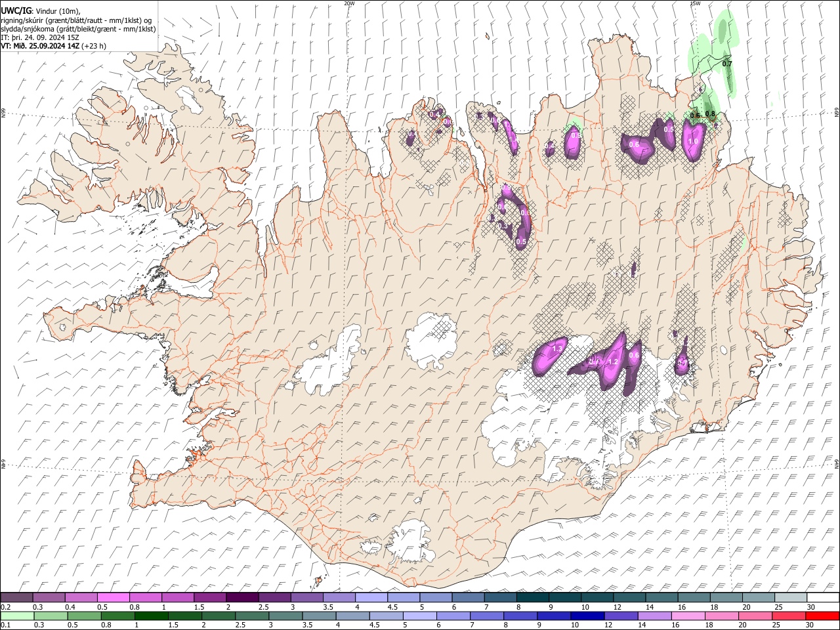Click the purple 1.5 snow scale swatch
This screenshot has height=630, width=840.
[210, 597]
